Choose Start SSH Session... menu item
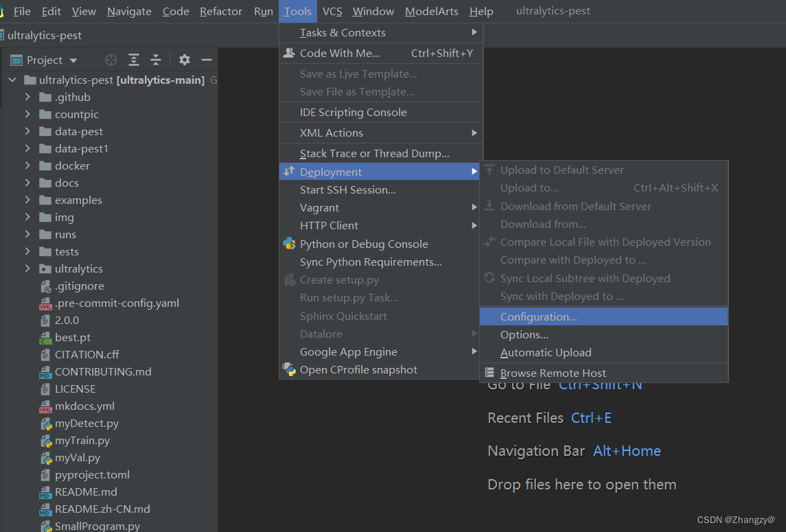The width and height of the screenshot is (786, 532). [381, 189]
